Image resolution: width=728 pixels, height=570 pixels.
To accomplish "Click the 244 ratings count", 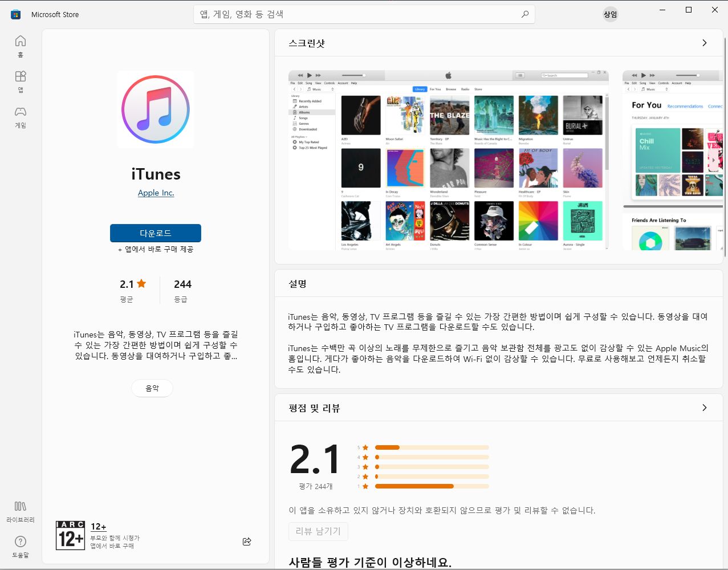I will [x=182, y=284].
